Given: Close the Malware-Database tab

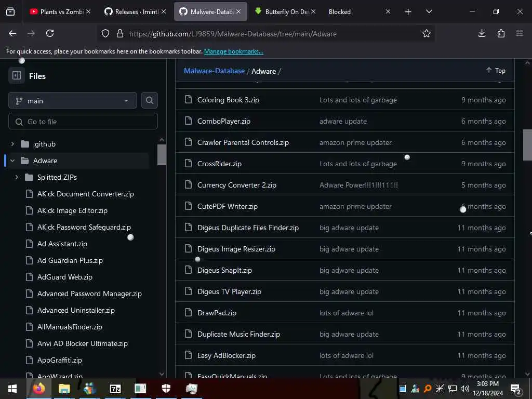Looking at the screenshot, I should (x=238, y=12).
